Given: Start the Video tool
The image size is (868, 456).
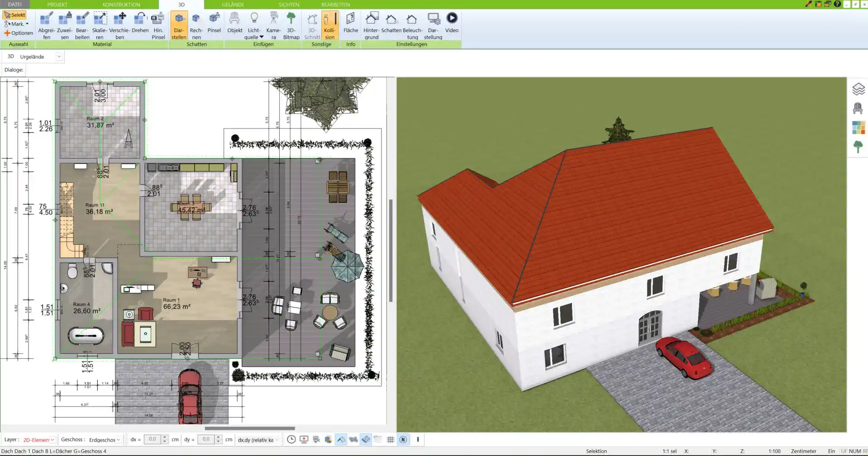Looking at the screenshot, I should (x=452, y=23).
